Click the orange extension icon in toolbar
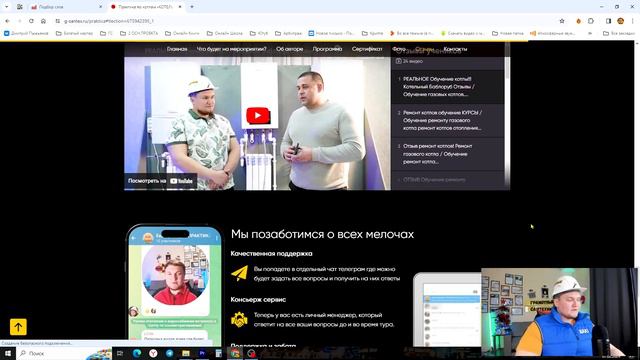640x360 pixels. tap(578, 21)
